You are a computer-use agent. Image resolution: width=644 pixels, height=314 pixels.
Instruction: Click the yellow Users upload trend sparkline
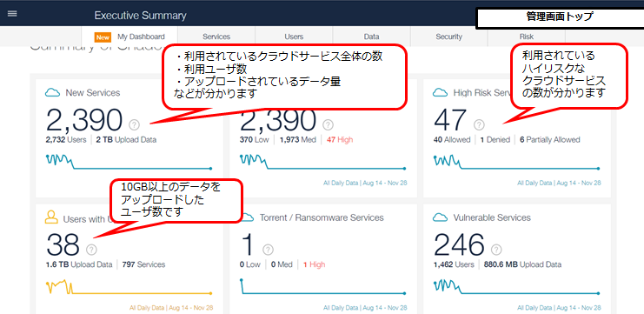tap(129, 287)
